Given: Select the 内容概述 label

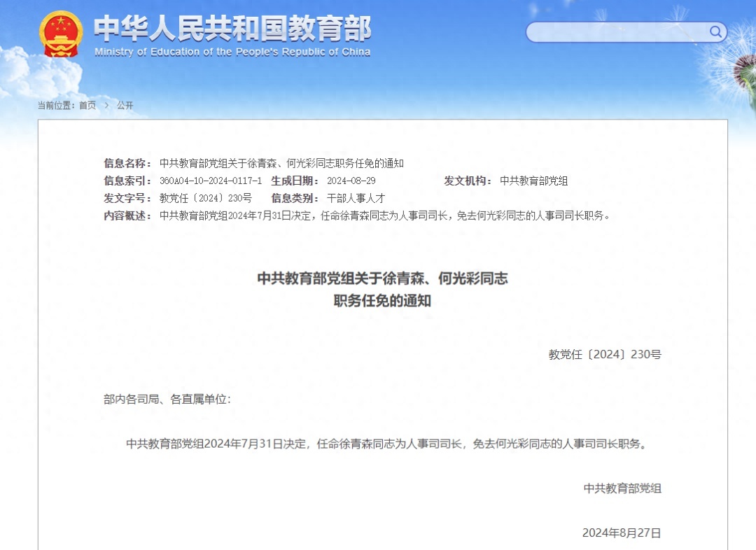Looking at the screenshot, I should pyautogui.click(x=128, y=216).
